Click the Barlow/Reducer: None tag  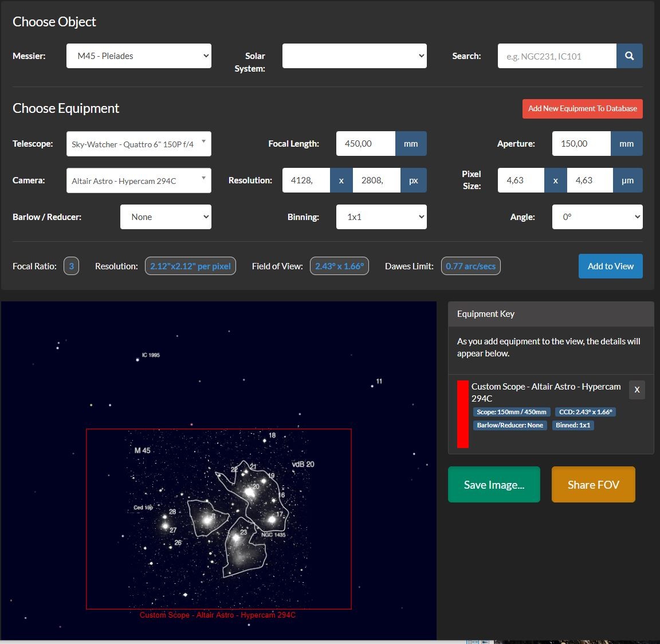pos(510,425)
